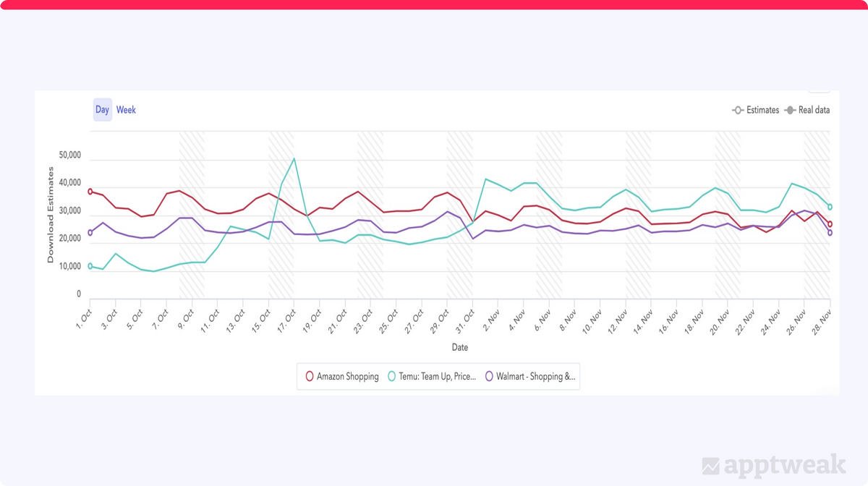Click the '10,000' y-axis value

[x=70, y=267]
